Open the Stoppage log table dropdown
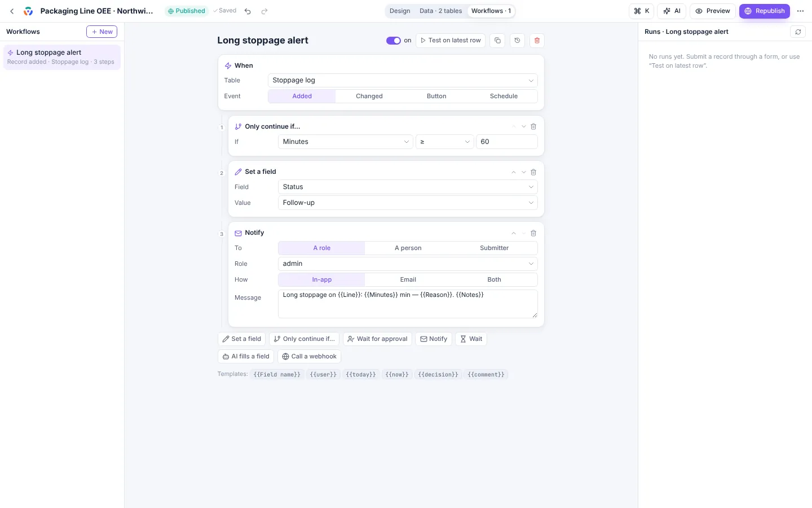The image size is (812, 508). click(x=403, y=80)
